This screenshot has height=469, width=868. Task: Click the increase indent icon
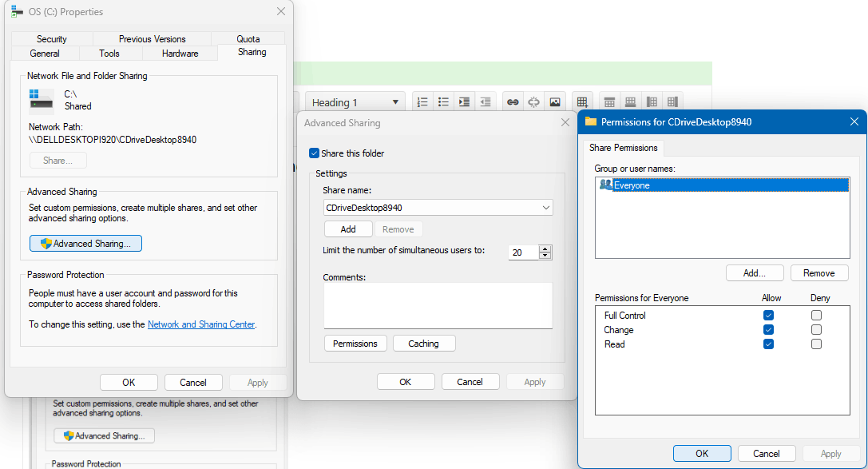(465, 102)
